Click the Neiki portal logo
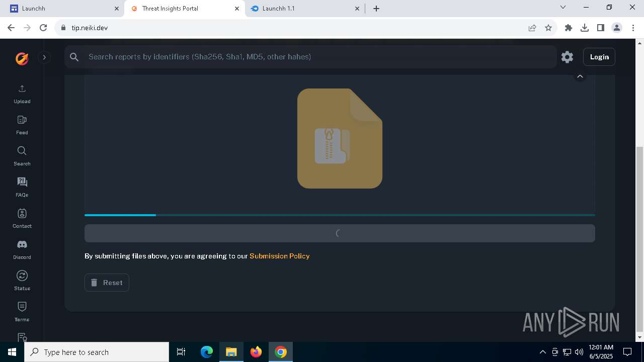 point(22,58)
